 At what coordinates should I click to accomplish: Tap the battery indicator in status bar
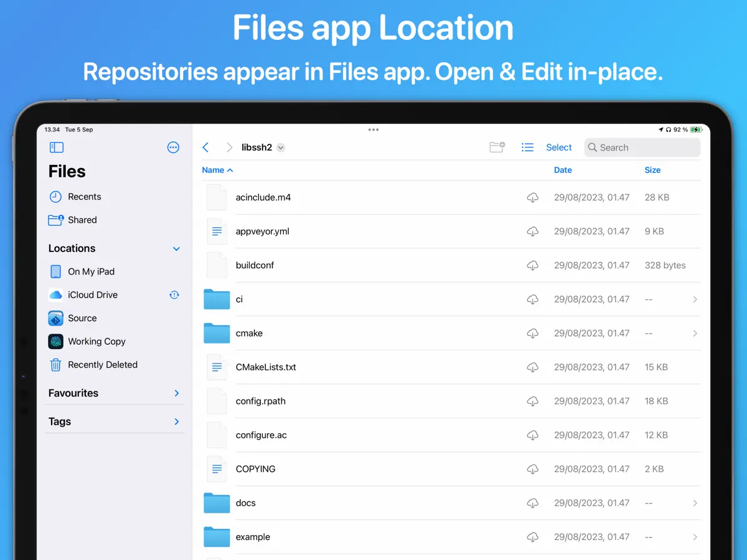697,129
